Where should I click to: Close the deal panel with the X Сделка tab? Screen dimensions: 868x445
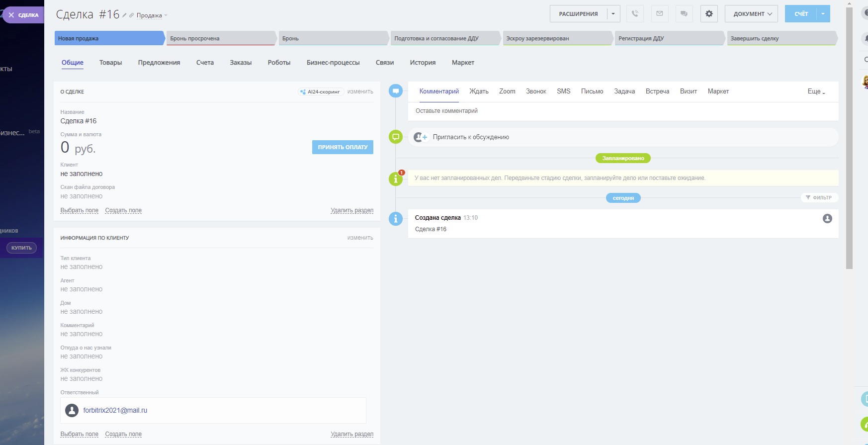coord(23,15)
